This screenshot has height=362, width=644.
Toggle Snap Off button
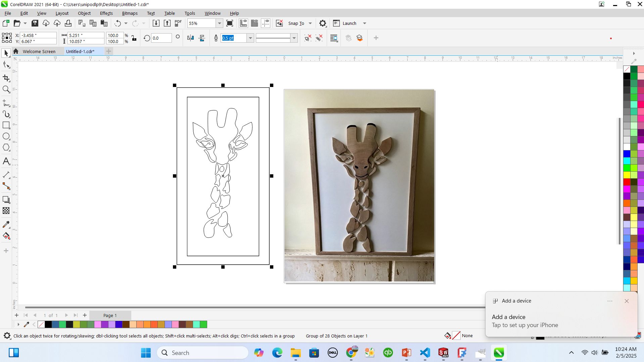[279, 23]
